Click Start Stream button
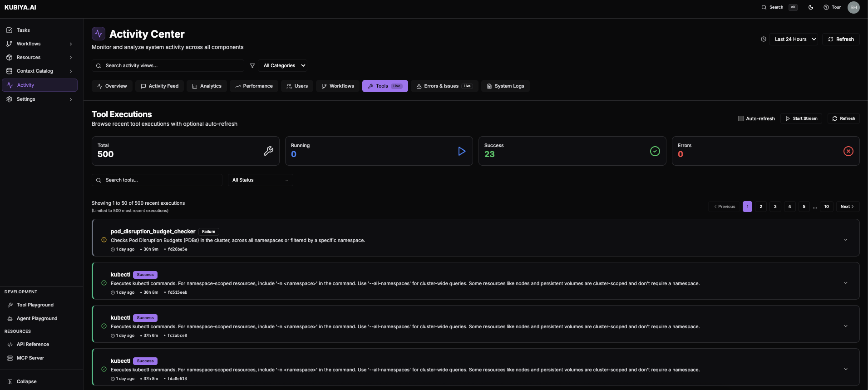The width and height of the screenshot is (868, 390). pyautogui.click(x=801, y=118)
